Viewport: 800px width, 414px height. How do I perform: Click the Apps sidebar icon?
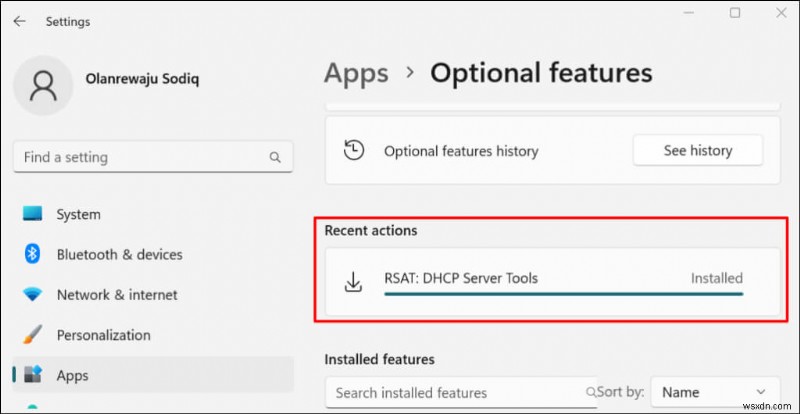click(x=33, y=375)
